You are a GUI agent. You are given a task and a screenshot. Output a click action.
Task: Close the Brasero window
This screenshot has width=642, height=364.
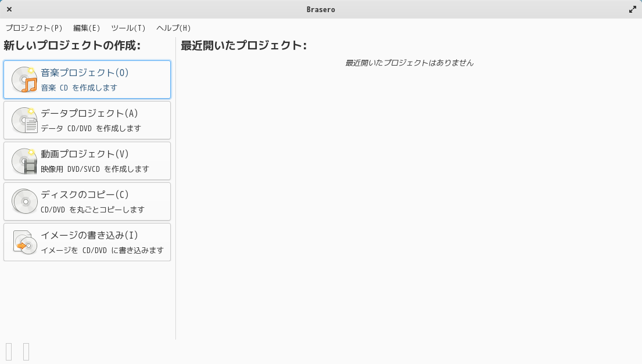(9, 9)
